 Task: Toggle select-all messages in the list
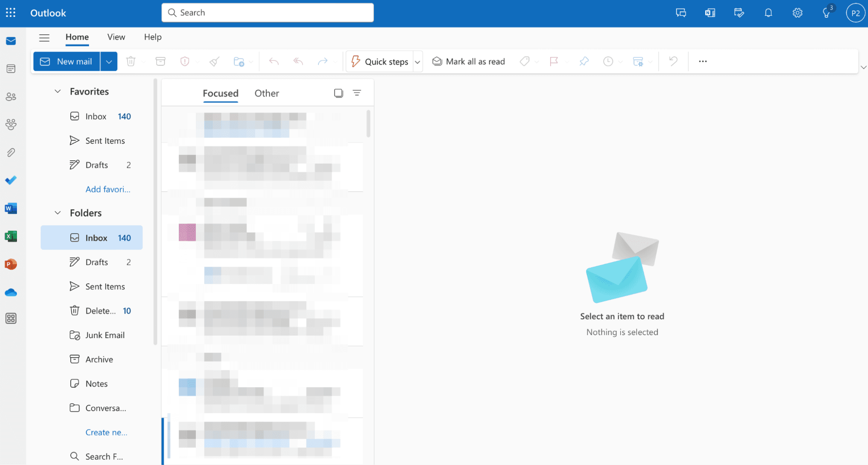(338, 93)
